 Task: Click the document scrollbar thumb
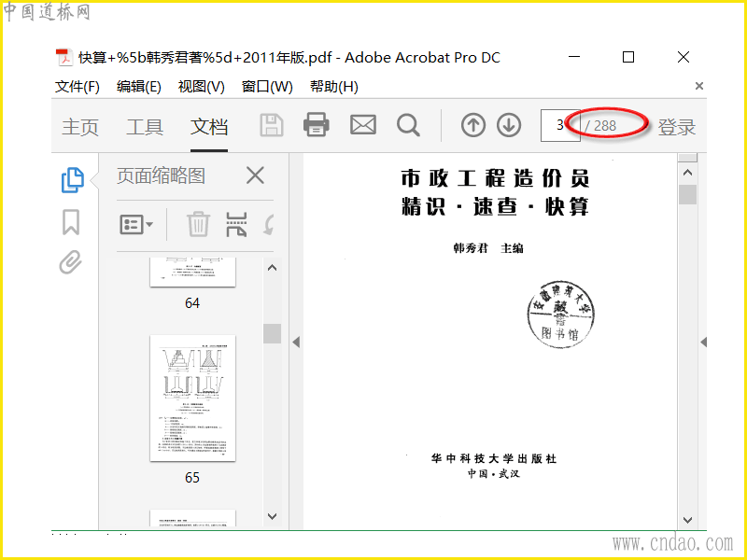click(687, 195)
